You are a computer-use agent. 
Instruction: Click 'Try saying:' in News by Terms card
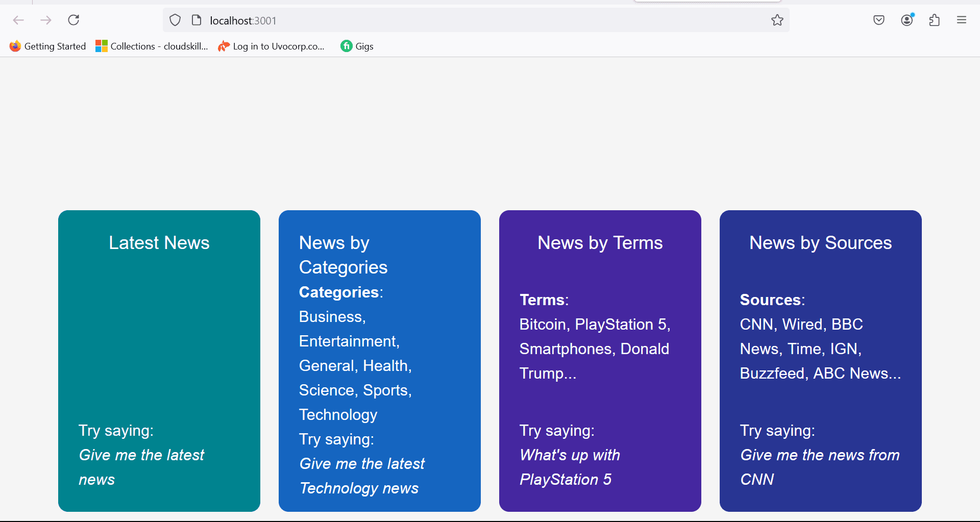[557, 431]
